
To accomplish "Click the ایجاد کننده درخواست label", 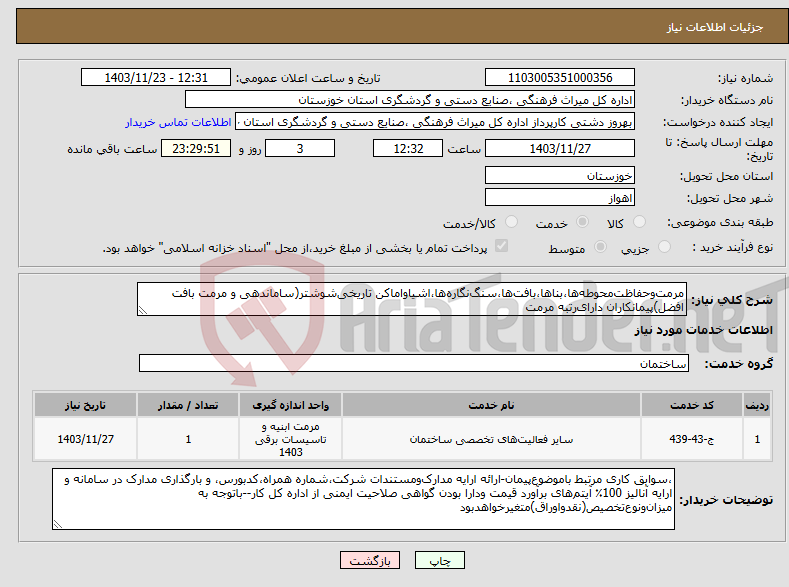I will tap(718, 122).
